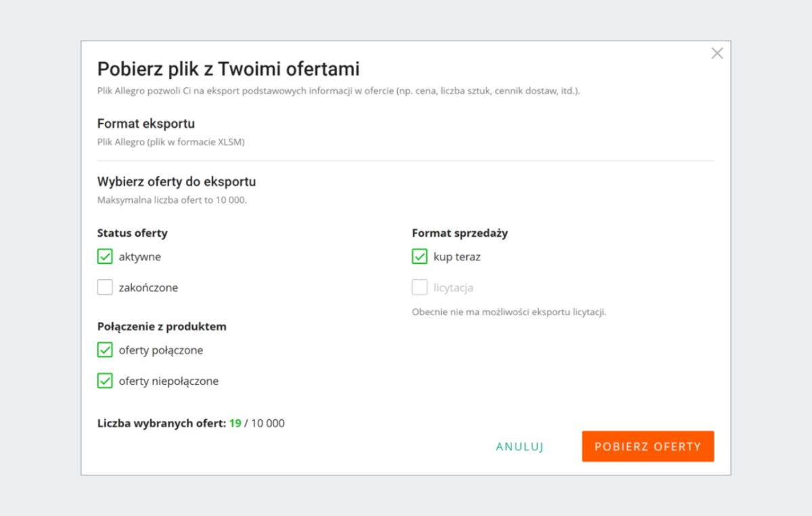Click the "kup teraz" label text
Viewport: 812px width, 516px height.
[x=457, y=257]
